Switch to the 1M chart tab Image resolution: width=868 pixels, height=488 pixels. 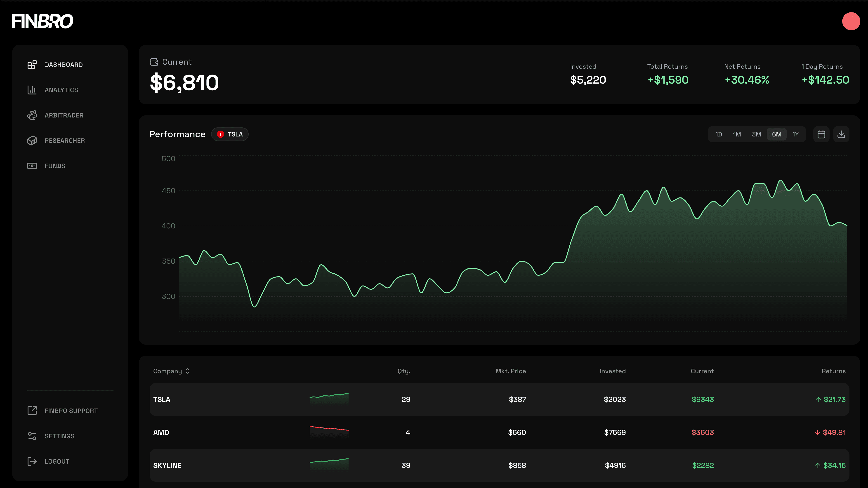(x=737, y=134)
